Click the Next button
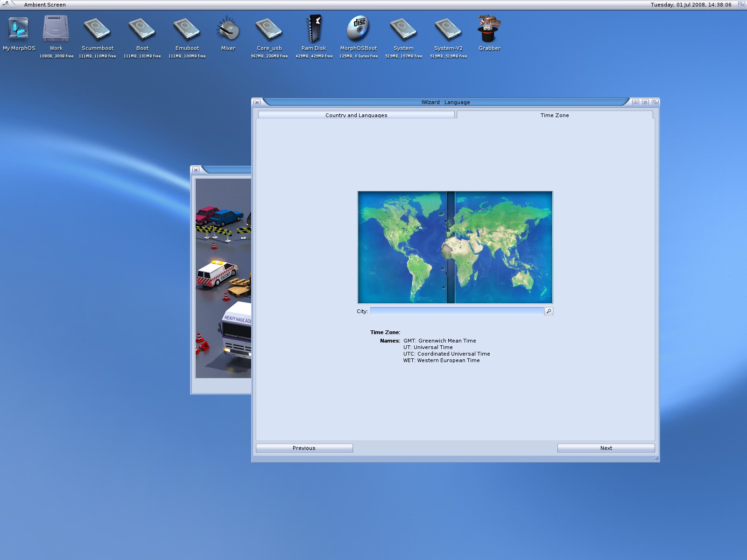Viewport: 747px width, 560px height. click(606, 448)
